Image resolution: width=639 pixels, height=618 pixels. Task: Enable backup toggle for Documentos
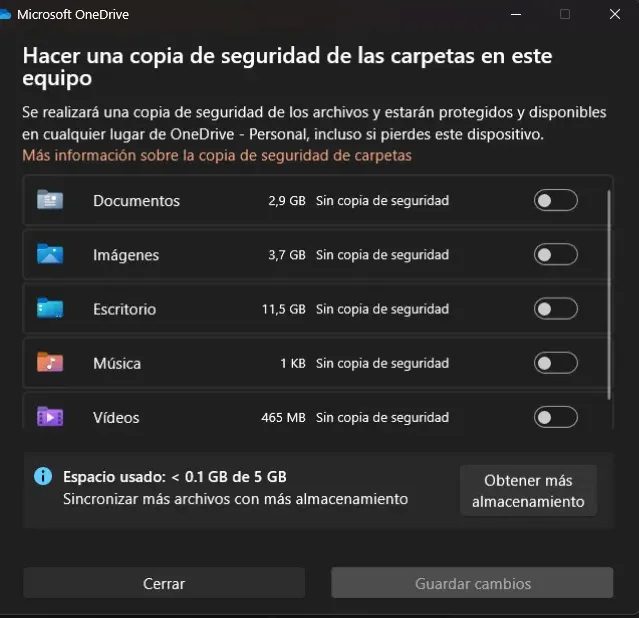pyautogui.click(x=555, y=200)
